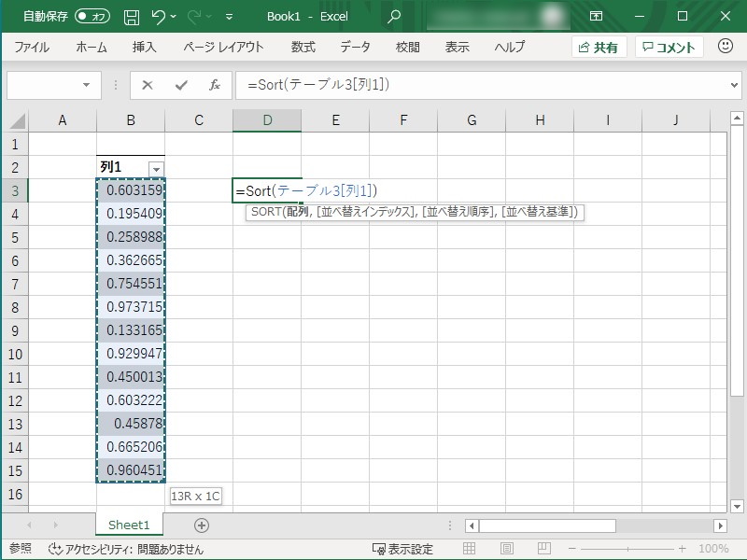Select row 10 header
This screenshot has width=747, height=560.
(x=15, y=354)
